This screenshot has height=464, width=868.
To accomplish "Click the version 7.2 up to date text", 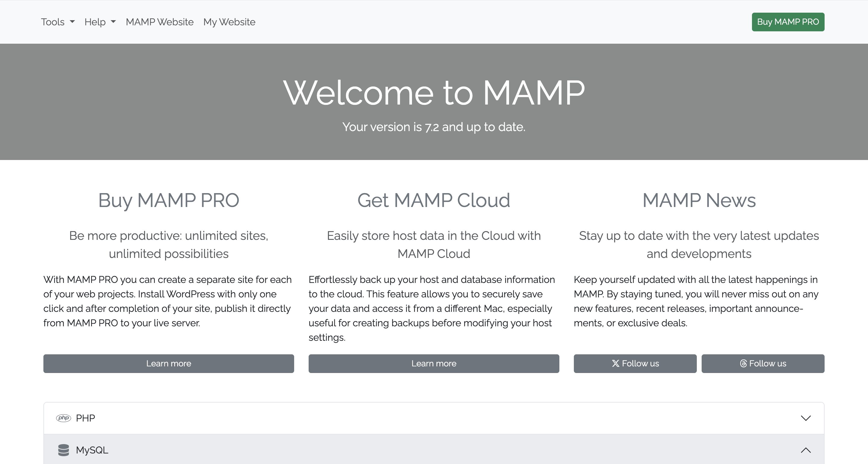I will (434, 127).
